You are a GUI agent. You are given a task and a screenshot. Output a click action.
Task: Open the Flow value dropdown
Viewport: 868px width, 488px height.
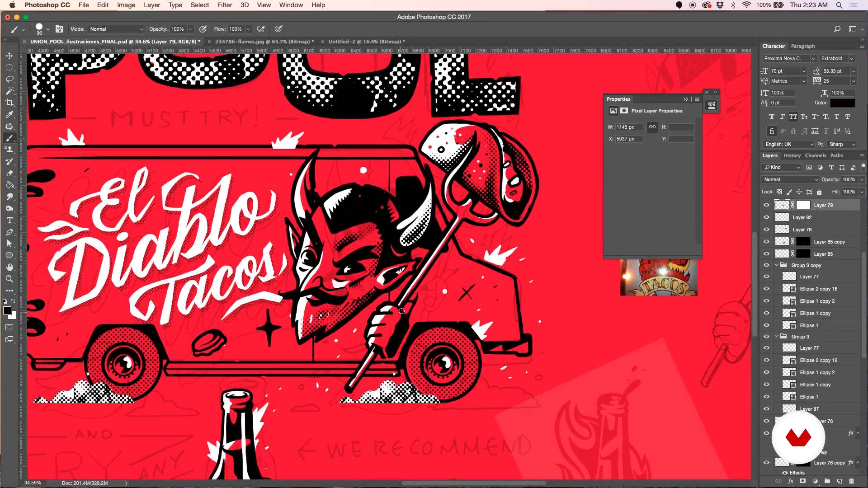pyautogui.click(x=248, y=29)
